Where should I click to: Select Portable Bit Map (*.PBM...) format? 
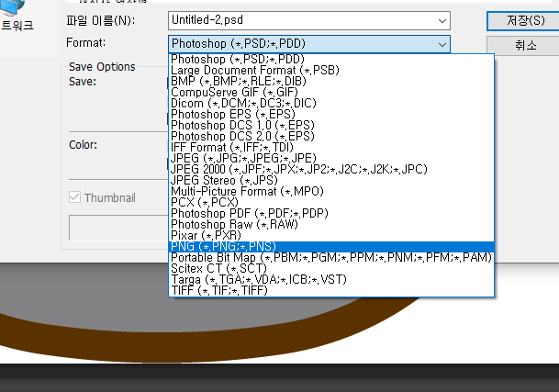tap(331, 258)
